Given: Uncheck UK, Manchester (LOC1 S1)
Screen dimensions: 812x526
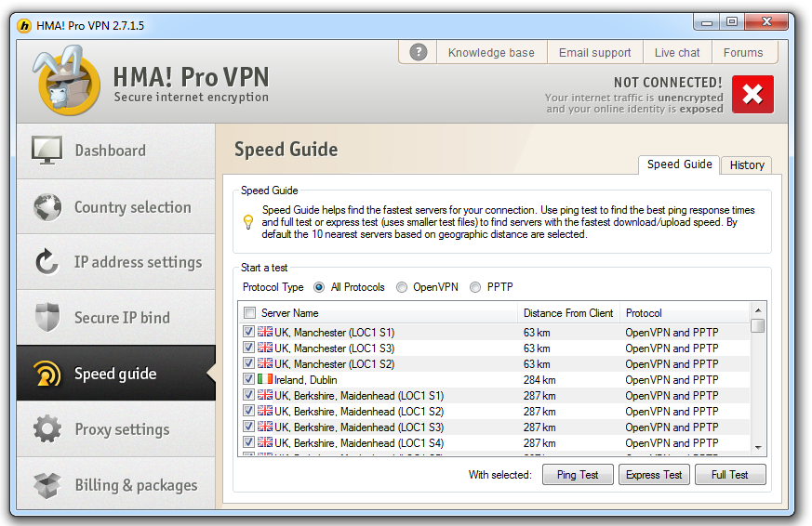Looking at the screenshot, I should (248, 332).
